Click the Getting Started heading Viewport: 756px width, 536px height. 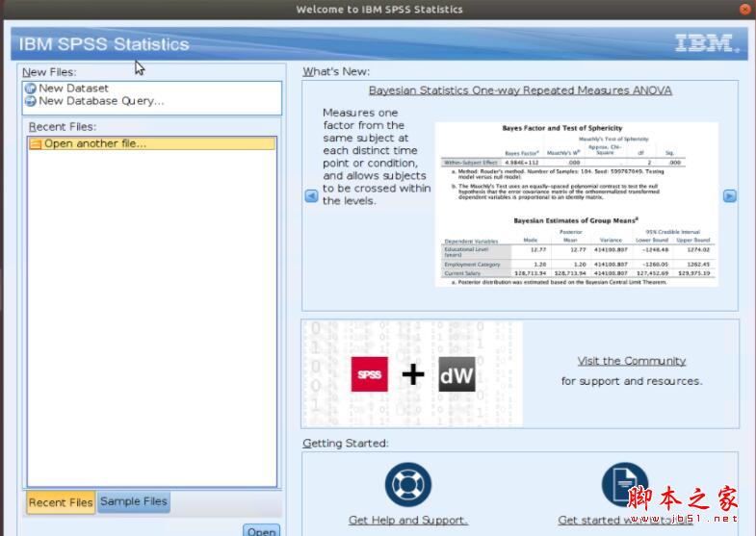345,443
